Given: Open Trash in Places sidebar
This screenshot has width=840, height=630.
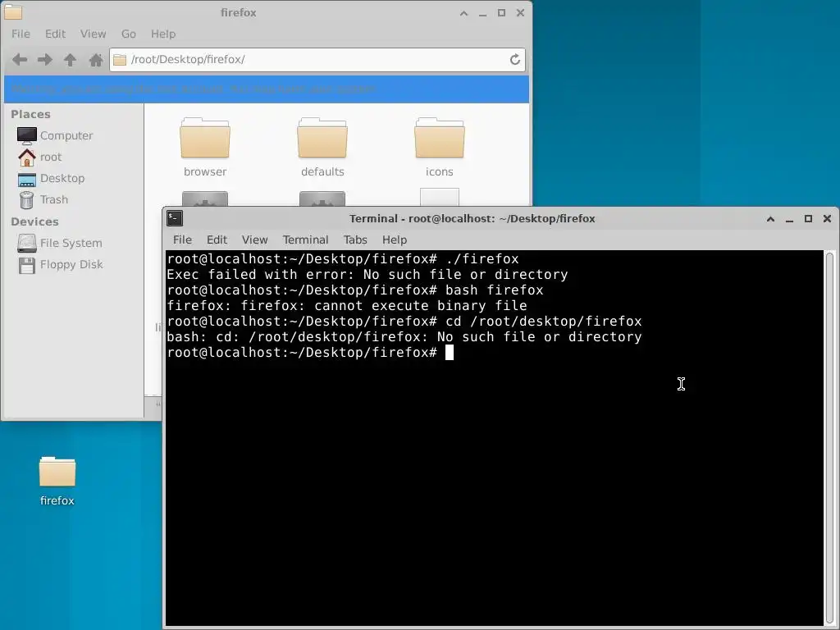Looking at the screenshot, I should pyautogui.click(x=43, y=200).
